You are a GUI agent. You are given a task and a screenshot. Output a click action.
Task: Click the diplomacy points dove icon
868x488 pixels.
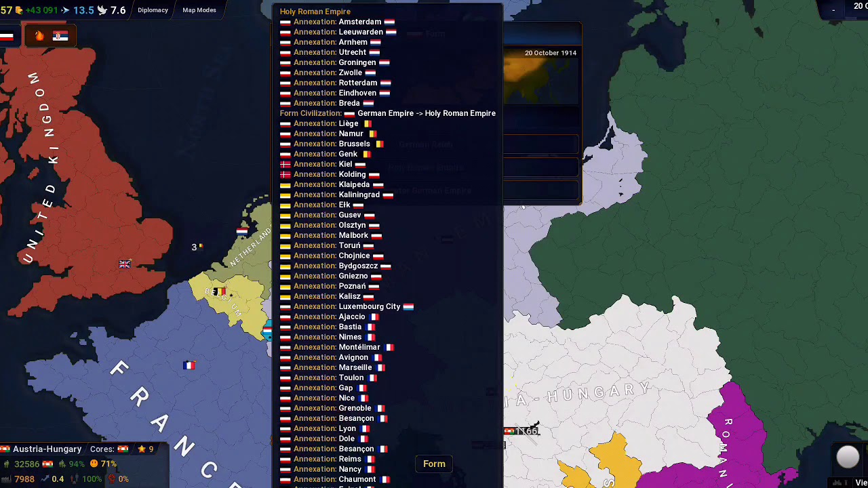102,10
